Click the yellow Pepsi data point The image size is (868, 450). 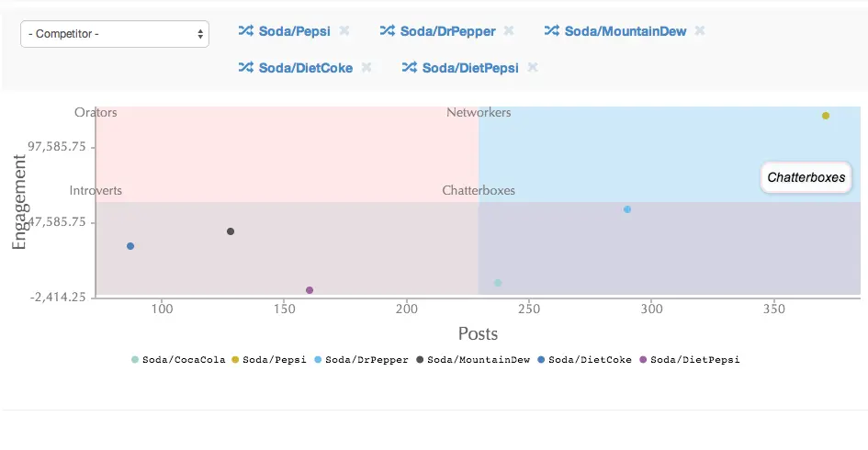point(826,116)
